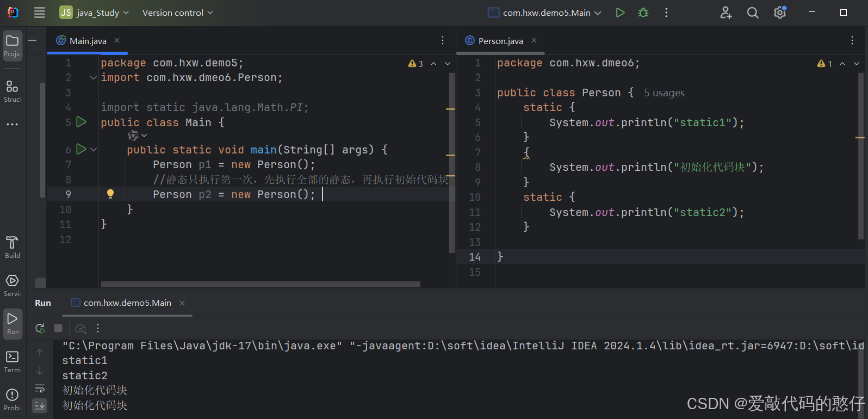This screenshot has height=419, width=868.
Task: Toggle scroll to end in console
Action: [x=40, y=405]
